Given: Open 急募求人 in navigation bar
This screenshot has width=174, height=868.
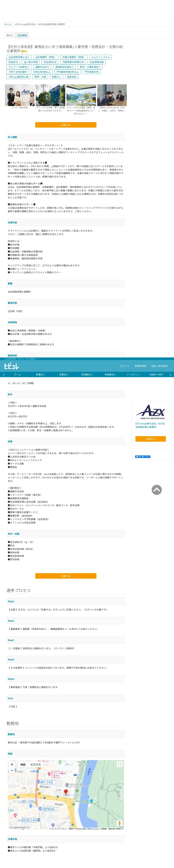Looking at the screenshot, I should (64, 374).
